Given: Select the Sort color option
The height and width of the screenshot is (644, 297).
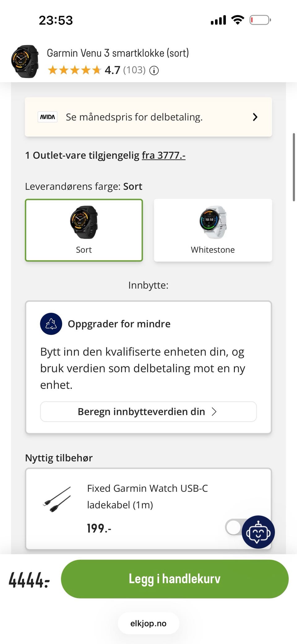Looking at the screenshot, I should (84, 230).
